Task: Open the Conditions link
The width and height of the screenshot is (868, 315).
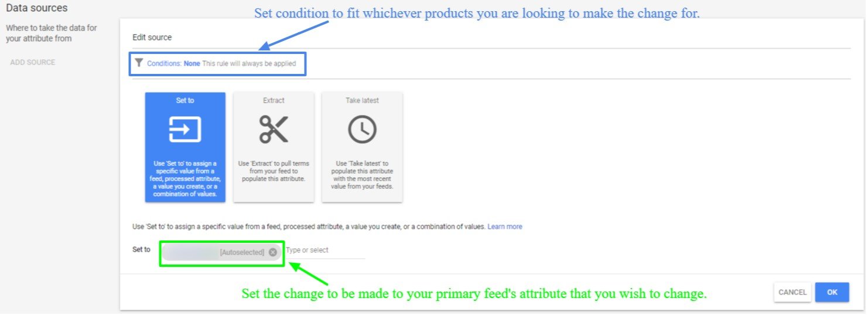Action: click(164, 64)
